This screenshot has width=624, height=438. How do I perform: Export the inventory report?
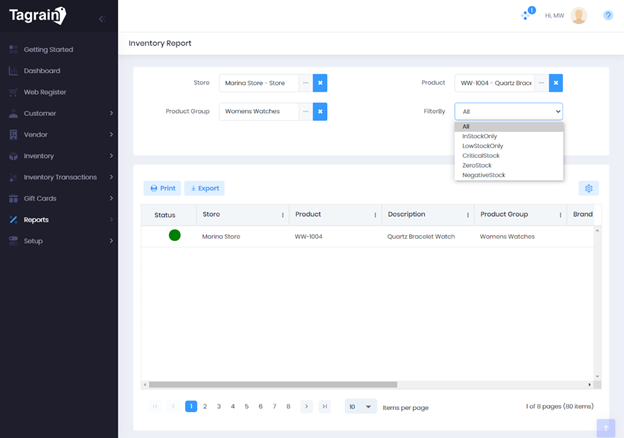(205, 188)
